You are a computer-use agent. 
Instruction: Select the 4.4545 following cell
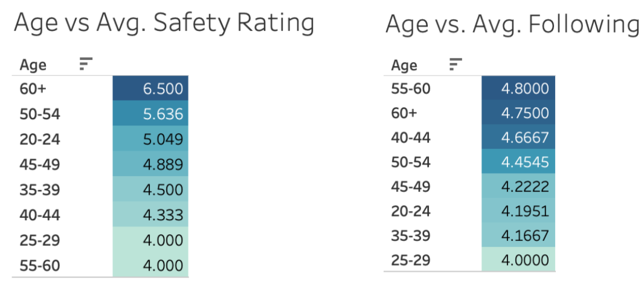pos(518,161)
